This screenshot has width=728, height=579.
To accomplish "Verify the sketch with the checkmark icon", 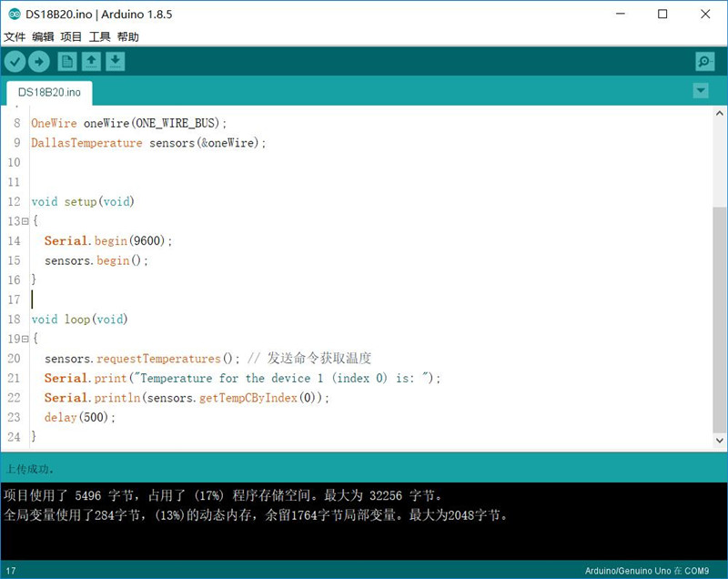I will click(x=15, y=61).
